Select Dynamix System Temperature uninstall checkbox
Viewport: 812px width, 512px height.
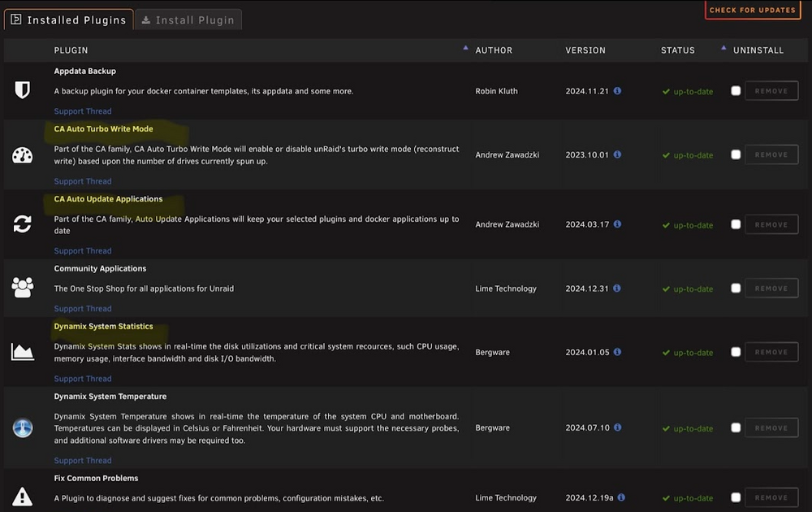[736, 427]
